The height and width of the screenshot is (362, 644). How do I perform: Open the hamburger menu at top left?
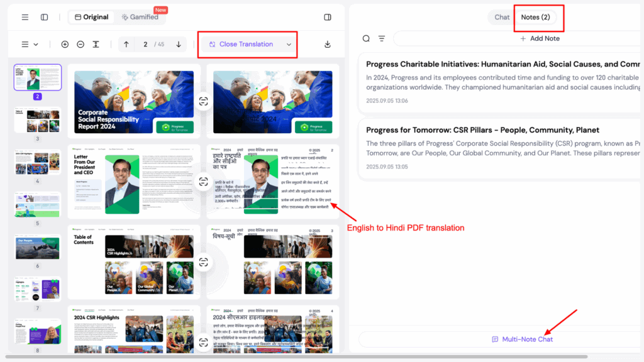(25, 17)
